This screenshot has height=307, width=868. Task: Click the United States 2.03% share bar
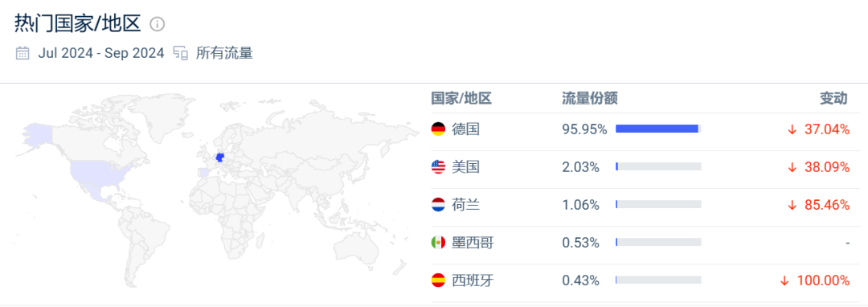(658, 166)
